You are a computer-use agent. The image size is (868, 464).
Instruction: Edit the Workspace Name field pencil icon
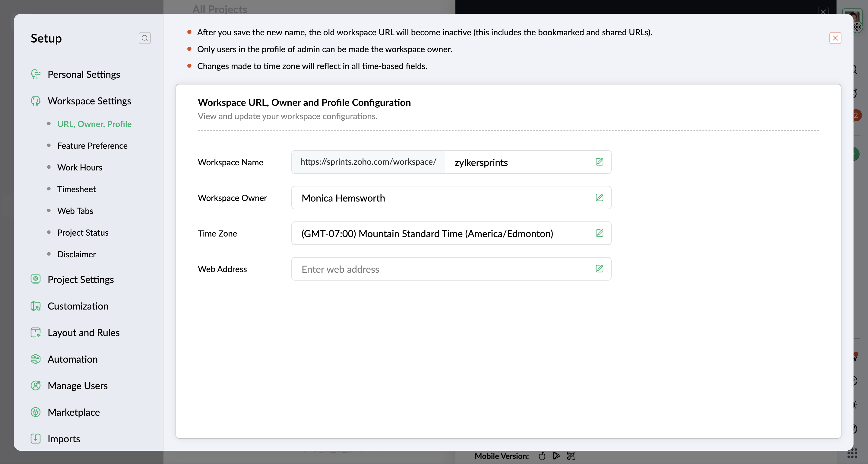point(599,162)
